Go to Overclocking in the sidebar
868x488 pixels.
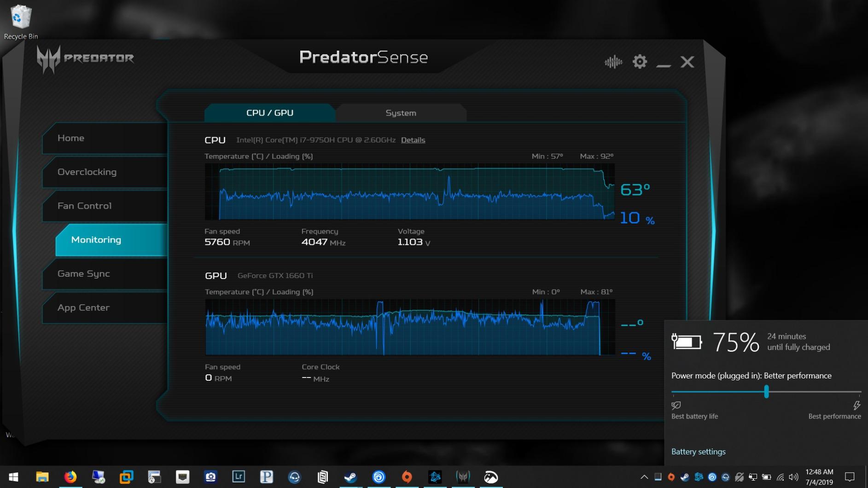[105, 172]
